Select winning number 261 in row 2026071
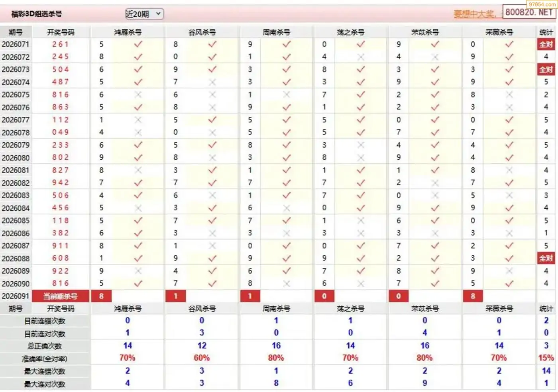 61,44
